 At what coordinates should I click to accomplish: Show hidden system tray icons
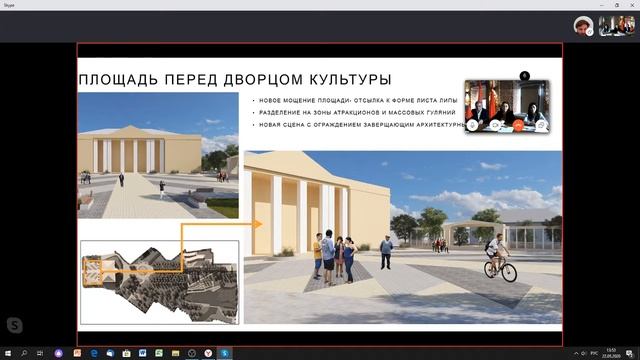576,353
